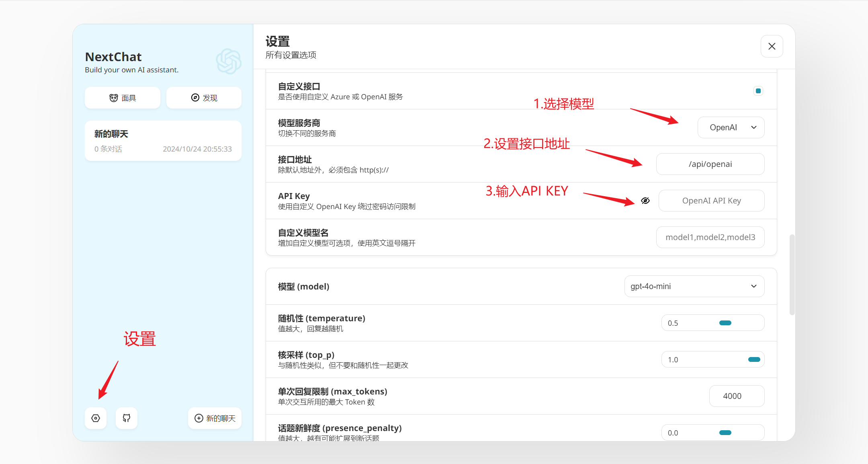
Task: Click the 接口地址 label text
Action: tap(295, 160)
